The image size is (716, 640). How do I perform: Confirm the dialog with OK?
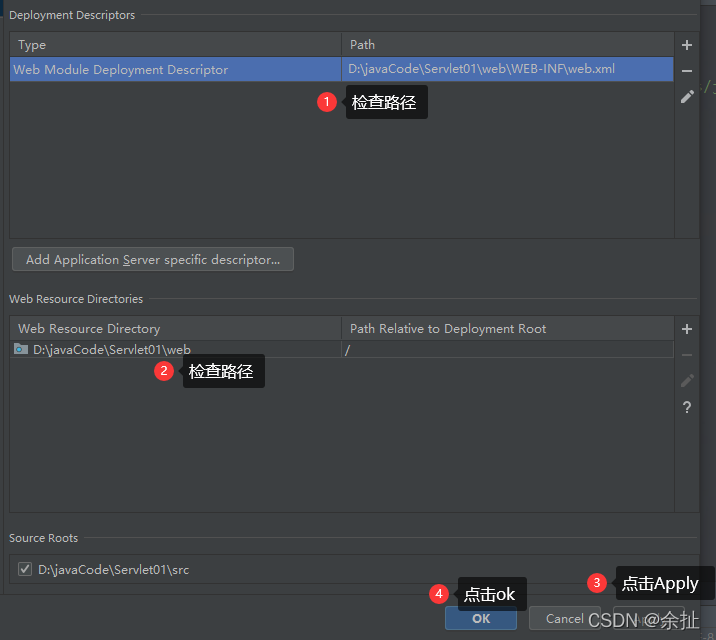(481, 618)
